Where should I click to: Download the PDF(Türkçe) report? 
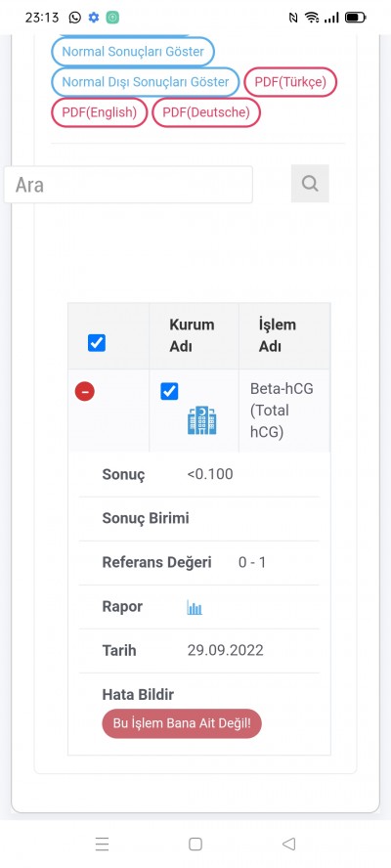coord(290,82)
